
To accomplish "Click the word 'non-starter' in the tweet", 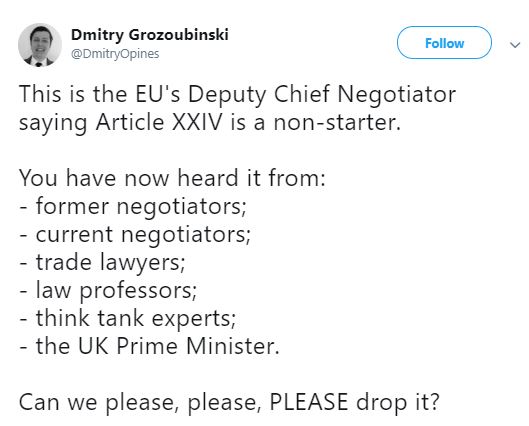I will click(x=337, y=122).
